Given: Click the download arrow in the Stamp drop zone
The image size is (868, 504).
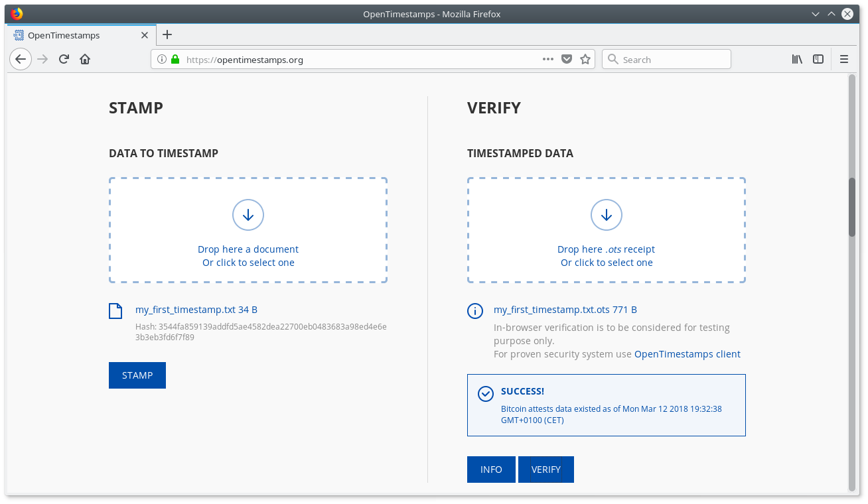Looking at the screenshot, I should click(x=248, y=215).
